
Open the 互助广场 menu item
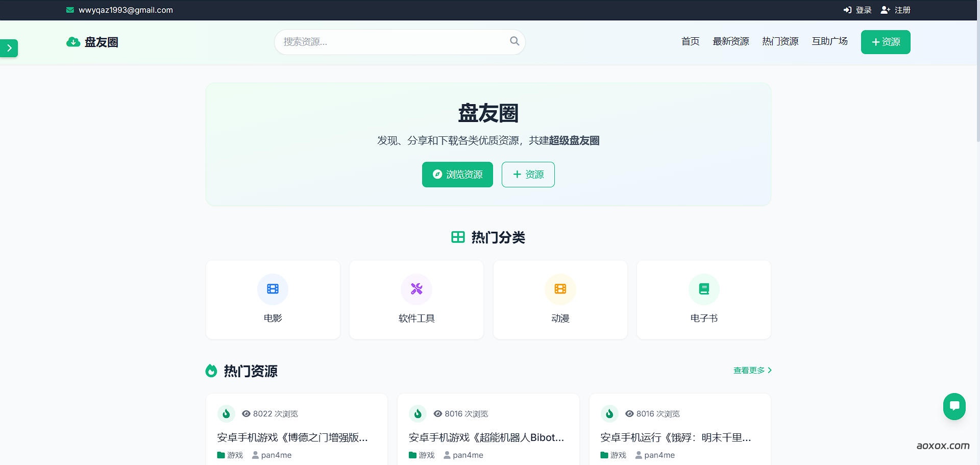(829, 41)
